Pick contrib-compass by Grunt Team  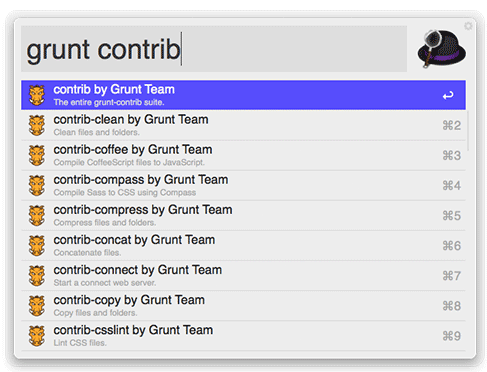243,185
